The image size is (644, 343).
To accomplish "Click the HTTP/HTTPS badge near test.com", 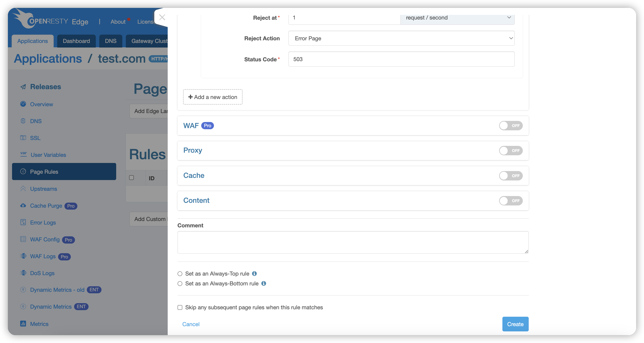I will (158, 59).
